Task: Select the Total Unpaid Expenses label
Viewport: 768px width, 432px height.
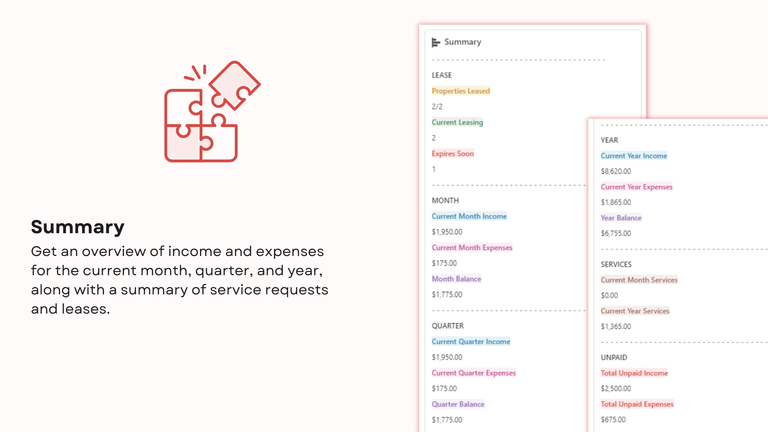Action: (x=637, y=405)
